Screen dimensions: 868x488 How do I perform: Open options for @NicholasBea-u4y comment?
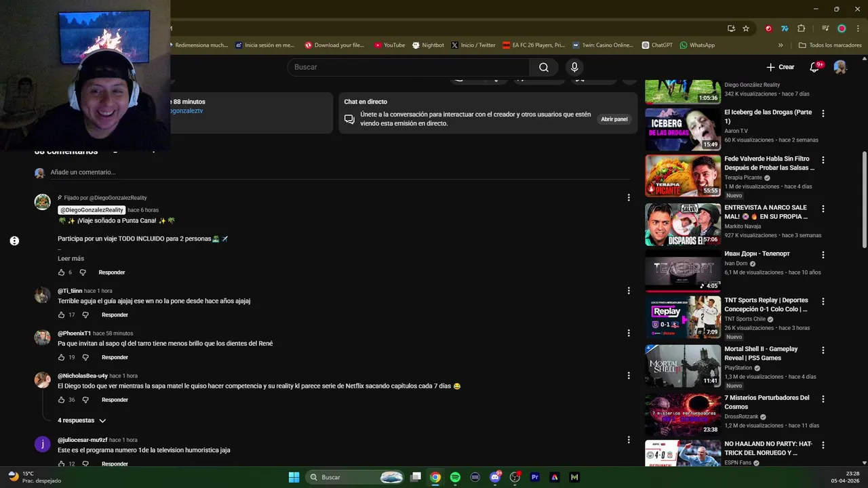[629, 375]
